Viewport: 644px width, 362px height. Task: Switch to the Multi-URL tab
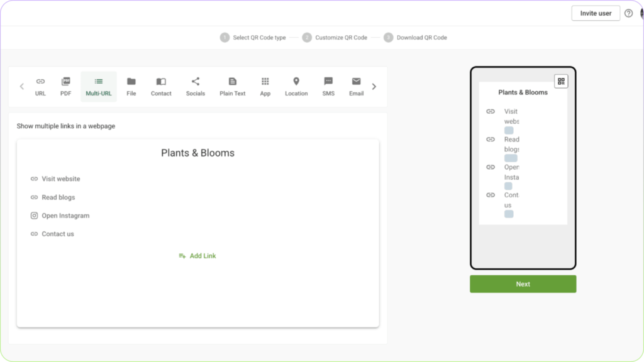click(98, 86)
